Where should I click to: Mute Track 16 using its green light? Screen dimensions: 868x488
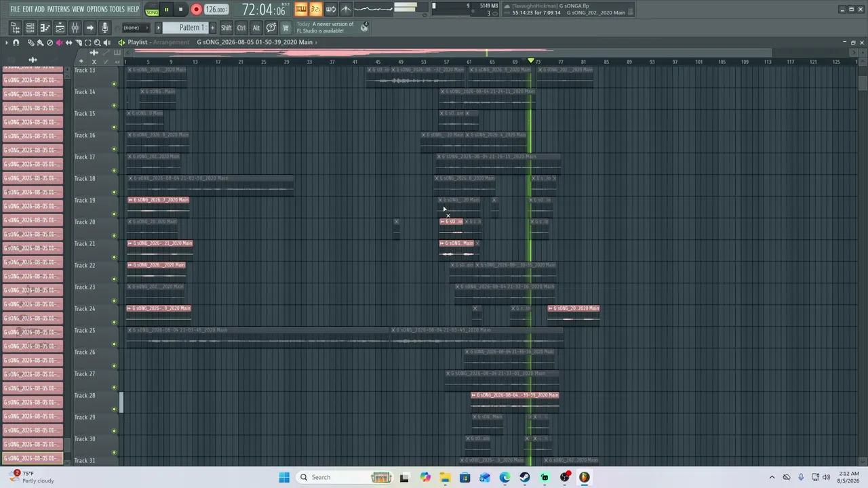tap(114, 149)
